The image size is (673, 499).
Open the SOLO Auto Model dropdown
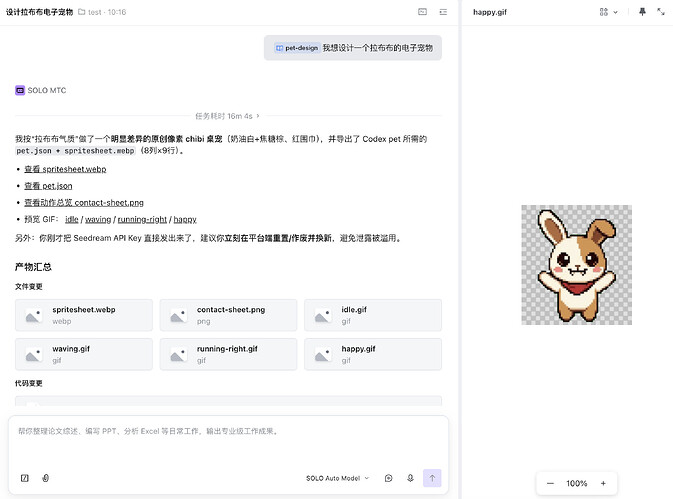(x=337, y=478)
